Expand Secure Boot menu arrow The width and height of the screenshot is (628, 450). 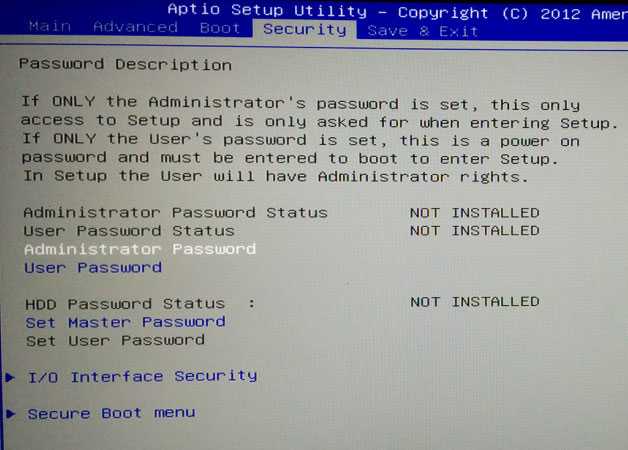(x=10, y=414)
